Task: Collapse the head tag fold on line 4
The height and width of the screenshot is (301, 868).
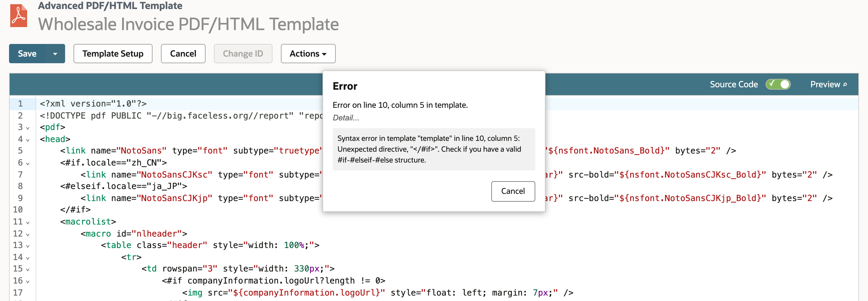Action: point(28,140)
